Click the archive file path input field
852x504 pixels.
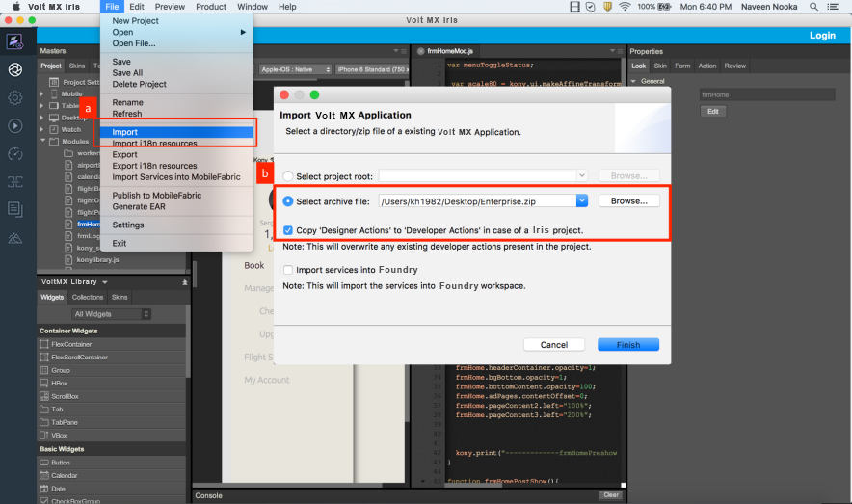point(478,201)
